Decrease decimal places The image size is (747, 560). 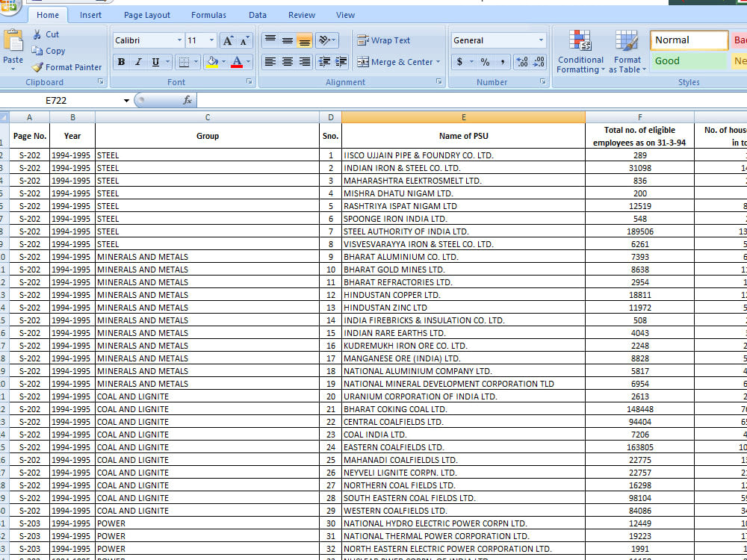(x=539, y=62)
